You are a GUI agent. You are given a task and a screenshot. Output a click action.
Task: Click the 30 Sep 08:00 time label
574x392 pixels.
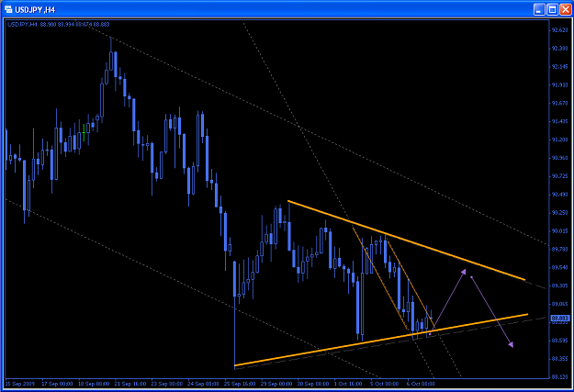(x=313, y=384)
